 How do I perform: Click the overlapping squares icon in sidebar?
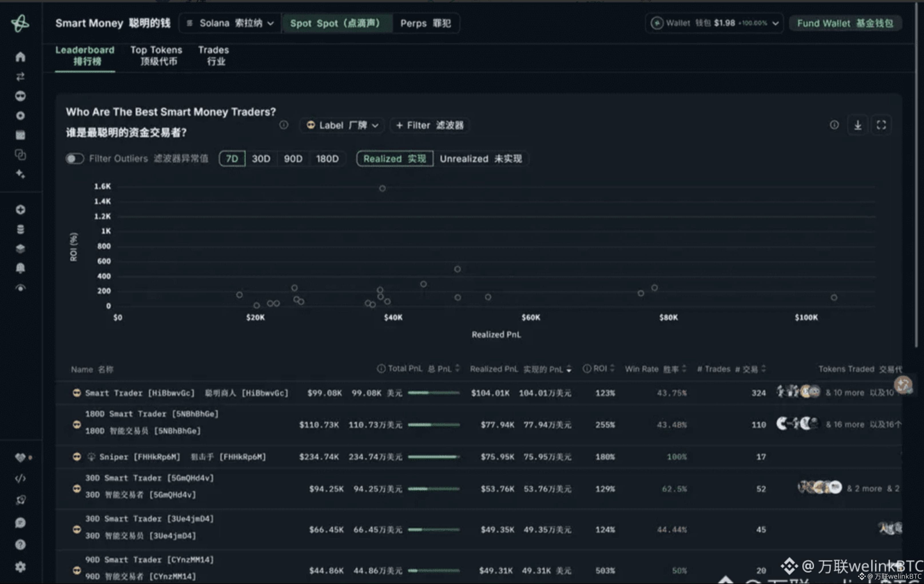click(20, 155)
